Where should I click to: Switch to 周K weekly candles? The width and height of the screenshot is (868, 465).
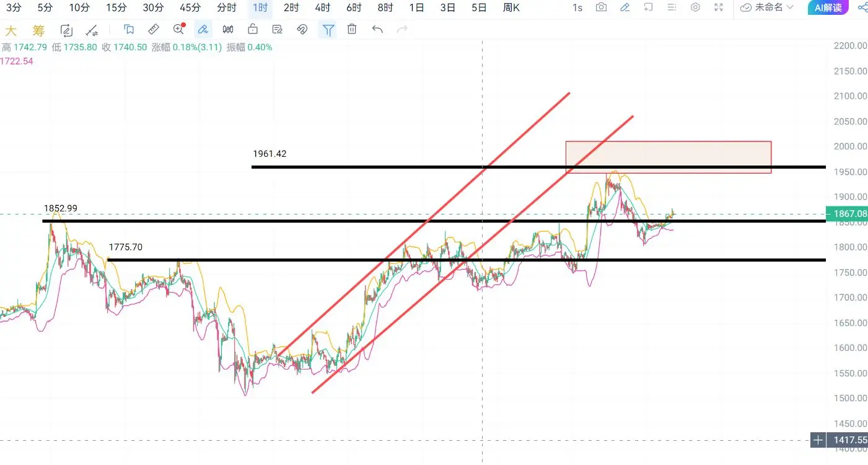[511, 7]
